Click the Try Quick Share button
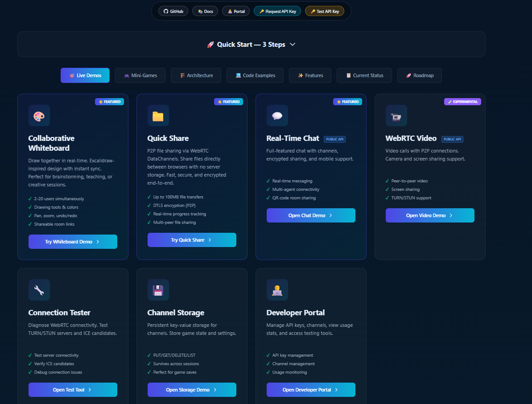 click(x=192, y=239)
